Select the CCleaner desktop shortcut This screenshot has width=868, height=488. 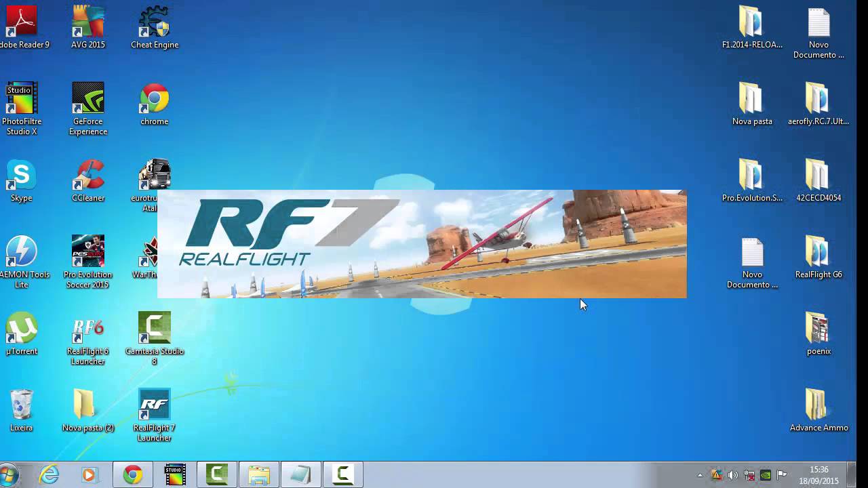pos(88,182)
